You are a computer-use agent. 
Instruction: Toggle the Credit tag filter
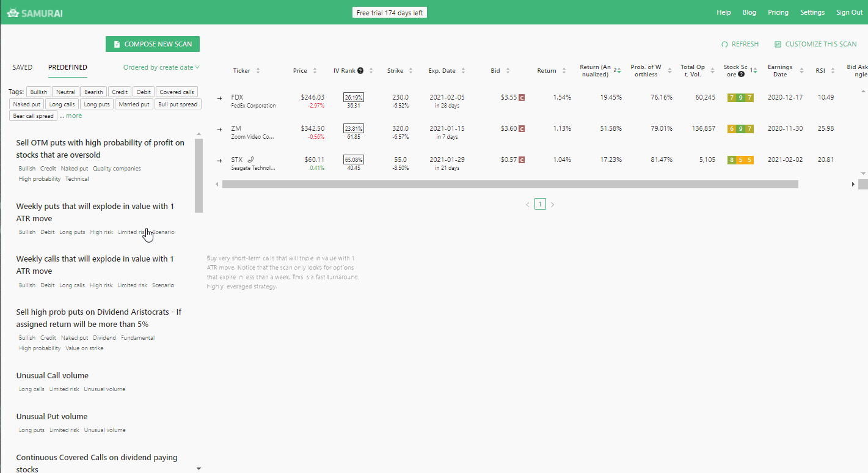(120, 92)
